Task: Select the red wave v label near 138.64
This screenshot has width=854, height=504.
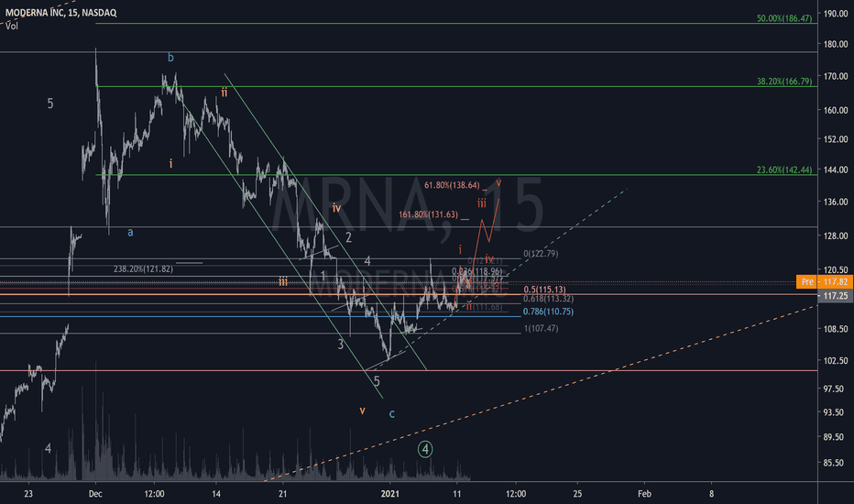Action: coord(498,182)
